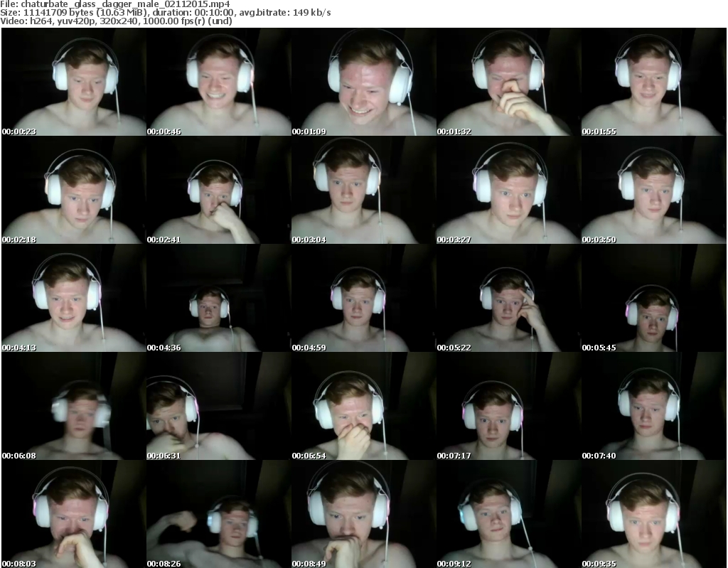Click the thumbnail at timestamp 00:01:09
The height and width of the screenshot is (568, 728).
(x=363, y=82)
